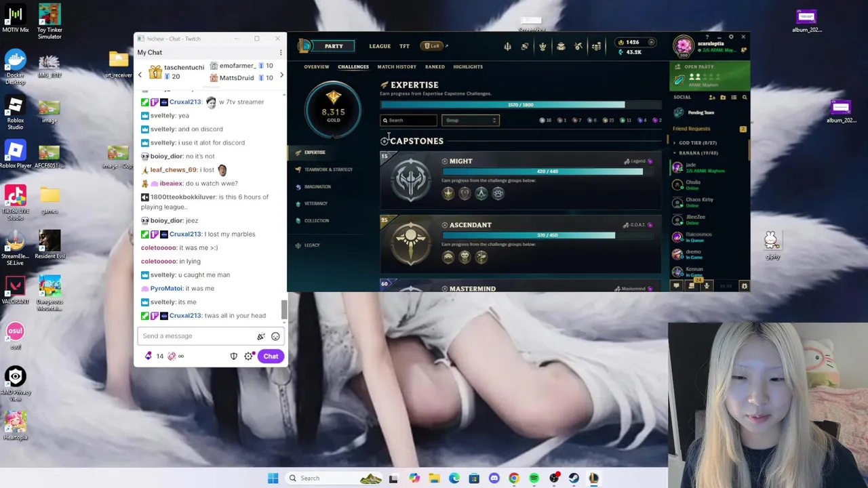Click scaraleptia summoner profile icon
Screen dimensions: 868x488
(684, 46)
